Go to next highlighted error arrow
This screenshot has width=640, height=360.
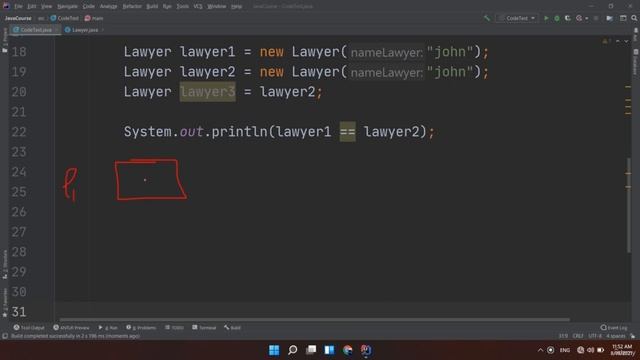(x=626, y=41)
